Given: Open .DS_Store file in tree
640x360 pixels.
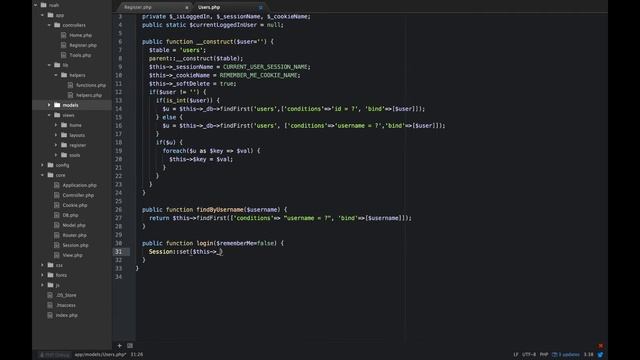Looking at the screenshot, I should [66, 295].
